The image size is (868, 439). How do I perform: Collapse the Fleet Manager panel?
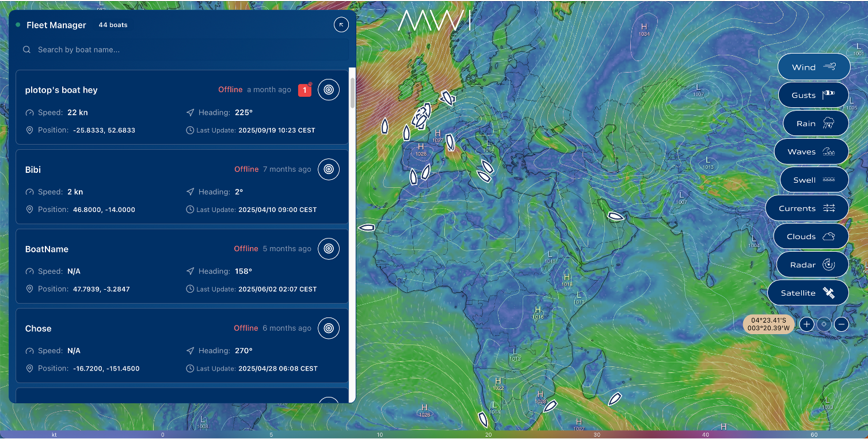click(x=341, y=25)
